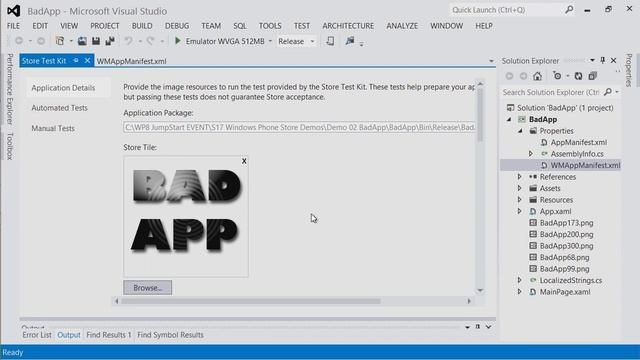Open the Toolbox side tab
The image size is (640, 360).
[10, 146]
